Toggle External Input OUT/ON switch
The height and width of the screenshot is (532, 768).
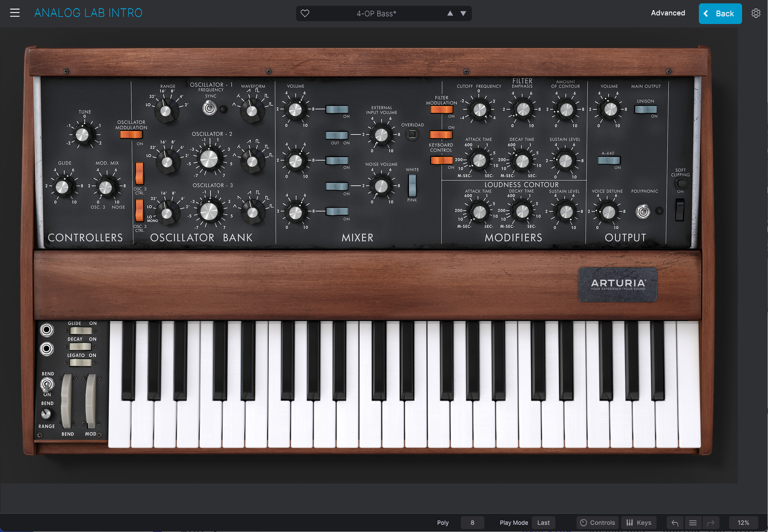click(x=337, y=135)
